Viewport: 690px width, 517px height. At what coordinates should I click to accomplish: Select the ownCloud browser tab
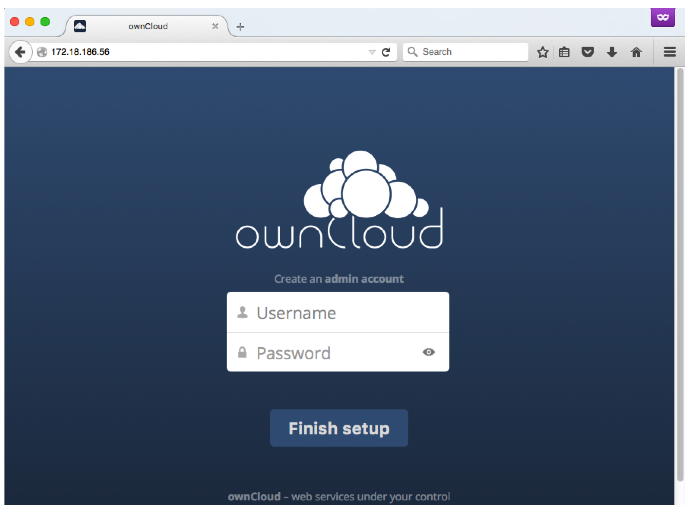[x=147, y=26]
